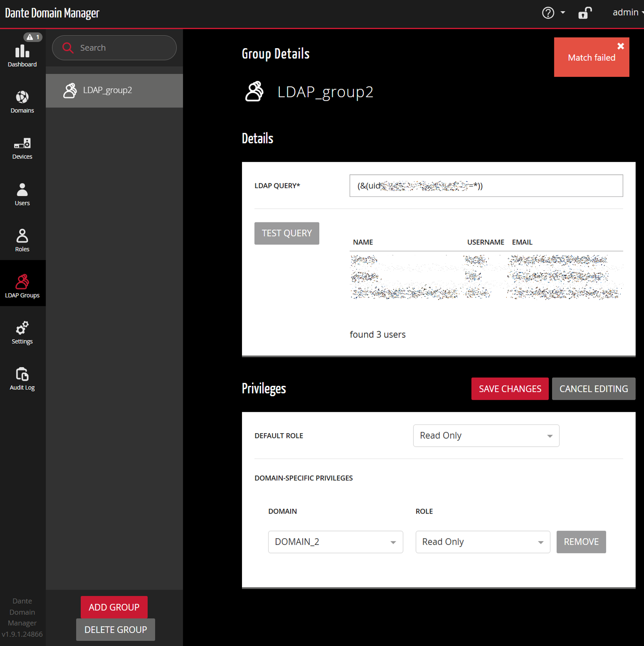
Task: Open the help question mark icon
Action: pos(548,13)
